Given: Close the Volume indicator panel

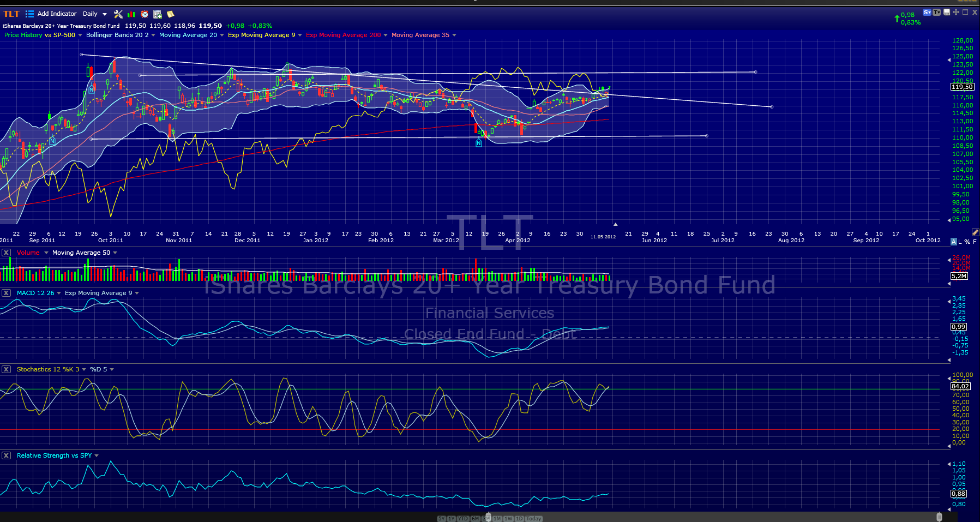Looking at the screenshot, I should point(6,253).
